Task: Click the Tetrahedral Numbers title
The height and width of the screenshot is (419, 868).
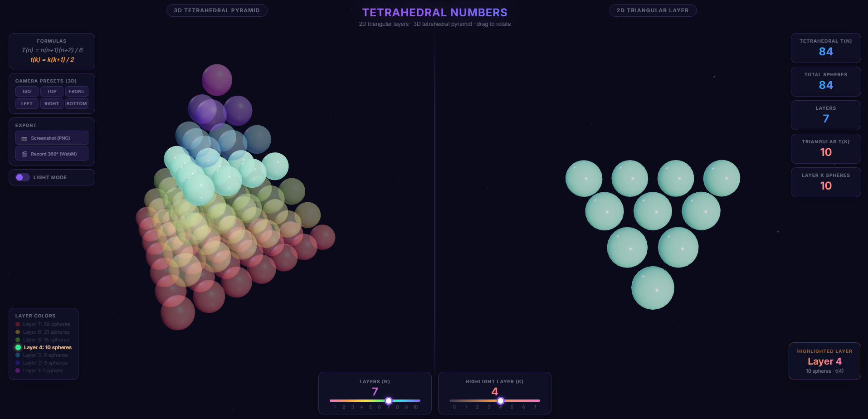Action: [434, 13]
